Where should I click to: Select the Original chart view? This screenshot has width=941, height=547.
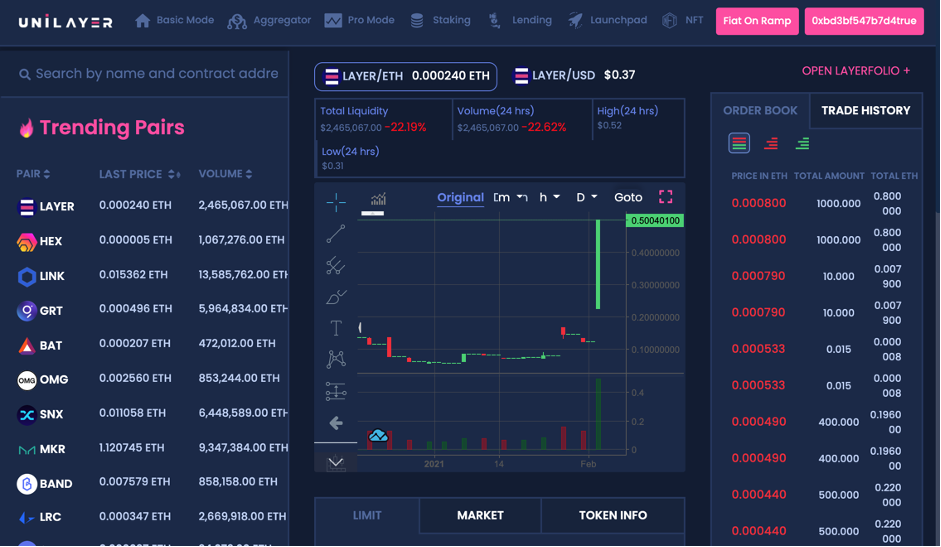click(x=460, y=198)
